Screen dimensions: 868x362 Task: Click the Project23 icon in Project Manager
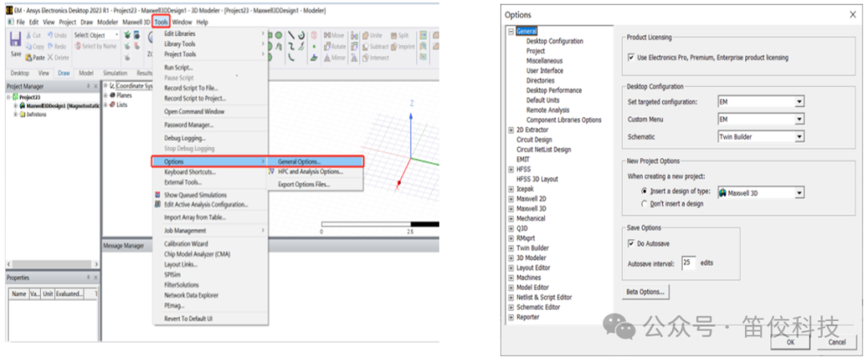tap(15, 96)
